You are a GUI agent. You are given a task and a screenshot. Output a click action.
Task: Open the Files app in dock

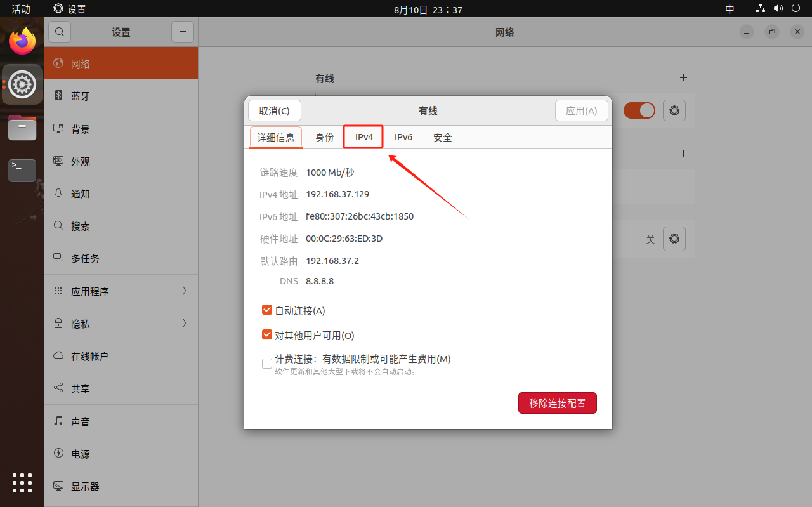point(22,128)
